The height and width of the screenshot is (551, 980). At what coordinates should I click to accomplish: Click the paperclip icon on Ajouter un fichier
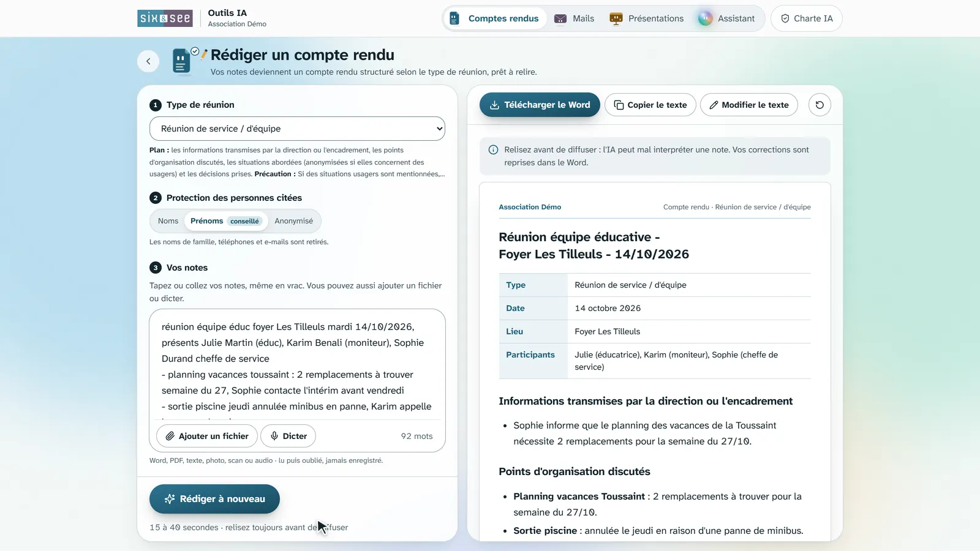pos(170,436)
